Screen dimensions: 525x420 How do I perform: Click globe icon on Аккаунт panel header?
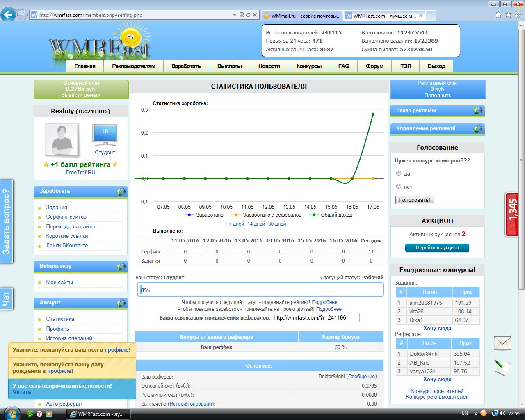121,303
